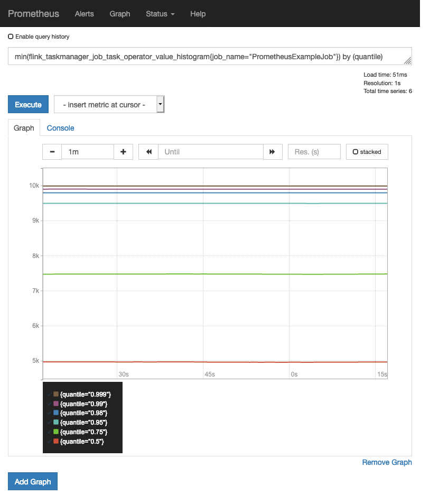Click the resize handle of query box

[407, 61]
